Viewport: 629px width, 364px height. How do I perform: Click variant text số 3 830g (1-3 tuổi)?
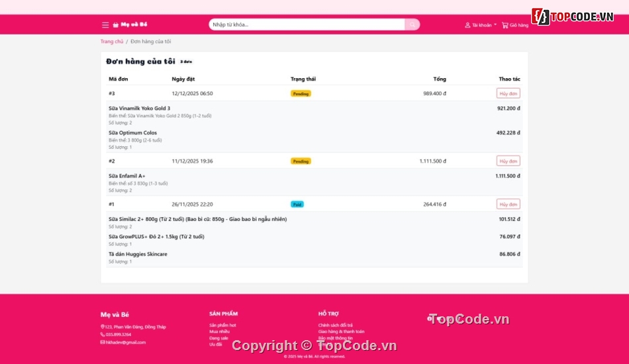(x=147, y=183)
